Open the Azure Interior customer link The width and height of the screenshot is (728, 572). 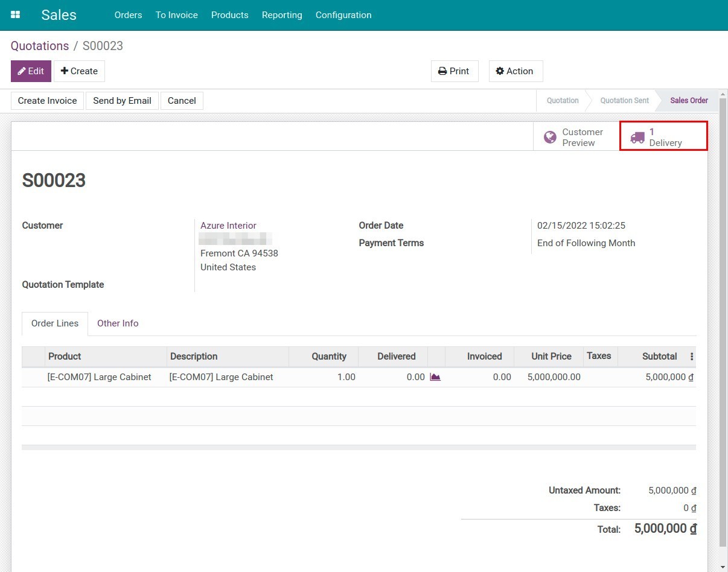[228, 226]
